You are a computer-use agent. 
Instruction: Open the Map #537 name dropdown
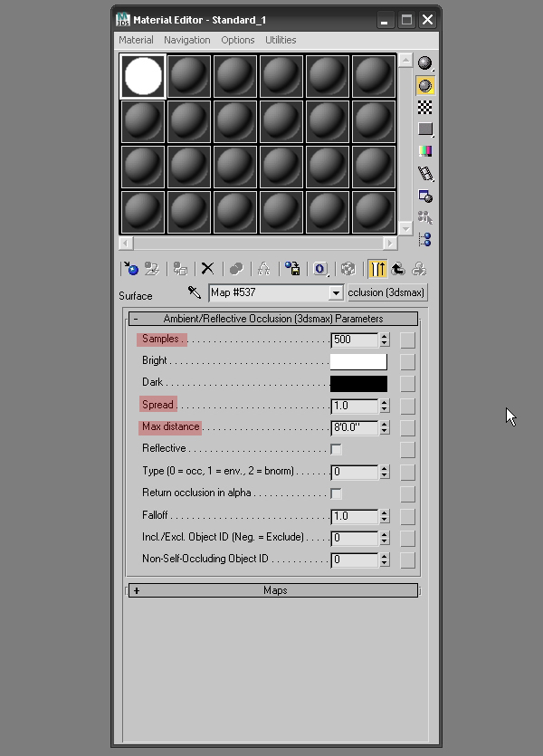pos(336,293)
